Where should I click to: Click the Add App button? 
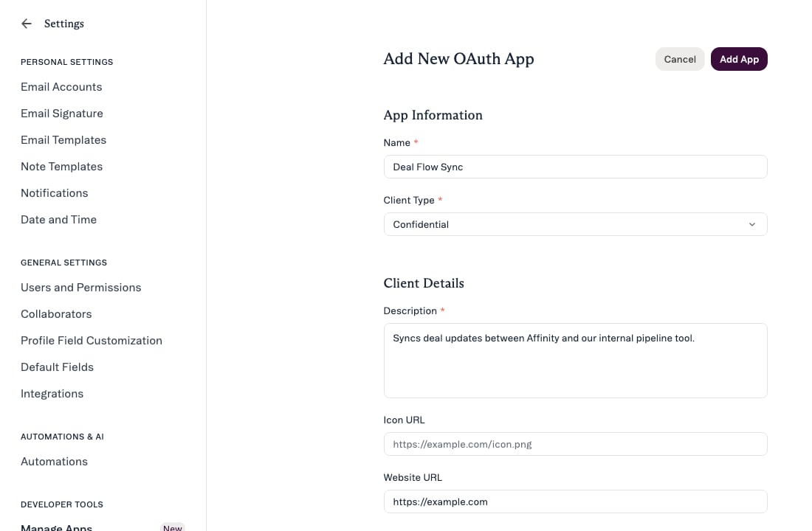pyautogui.click(x=739, y=59)
